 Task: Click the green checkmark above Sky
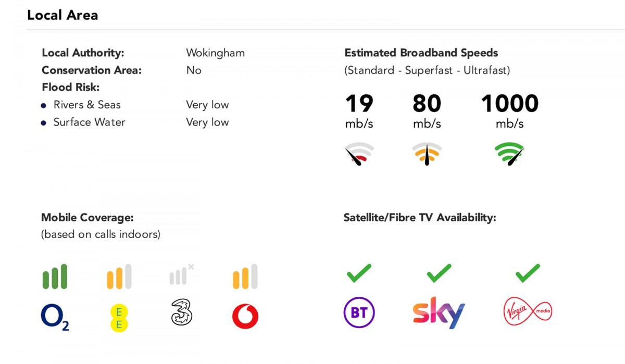click(x=439, y=273)
